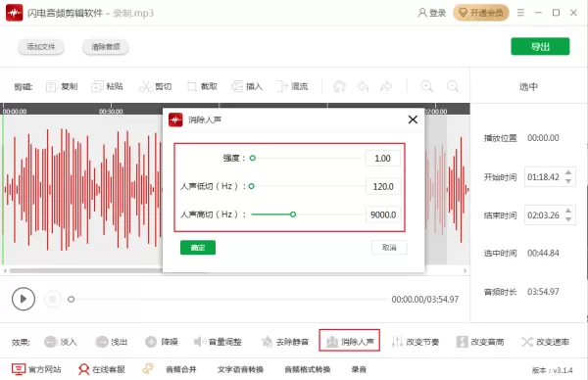Open 改变速率 change speed effect

click(545, 342)
